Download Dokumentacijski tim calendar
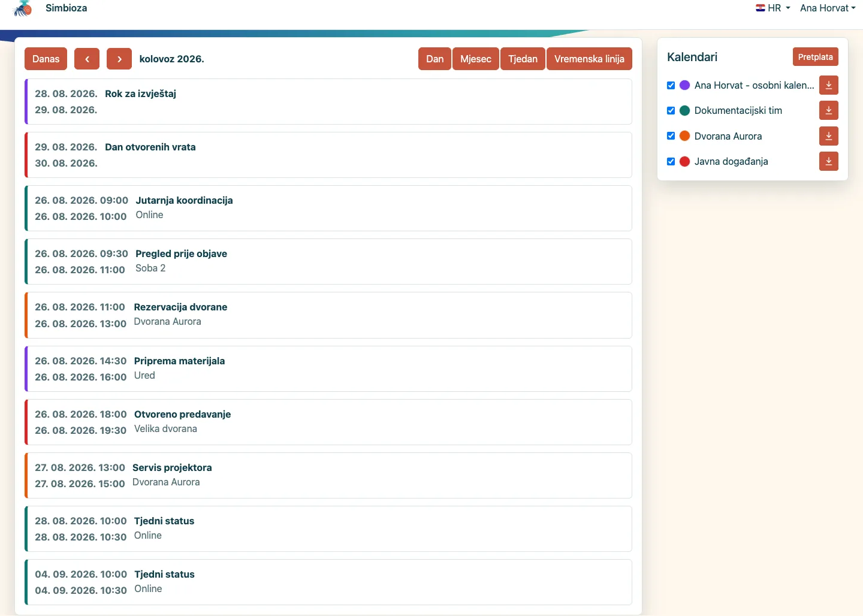Viewport: 863px width, 616px height. click(829, 110)
